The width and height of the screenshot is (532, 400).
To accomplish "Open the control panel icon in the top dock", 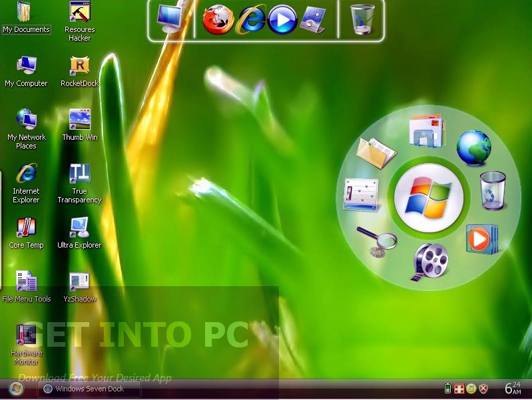I will coord(313,20).
